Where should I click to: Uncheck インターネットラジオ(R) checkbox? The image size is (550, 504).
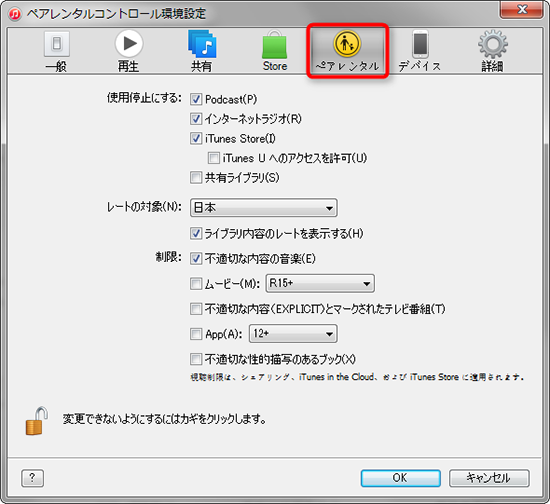[196, 119]
